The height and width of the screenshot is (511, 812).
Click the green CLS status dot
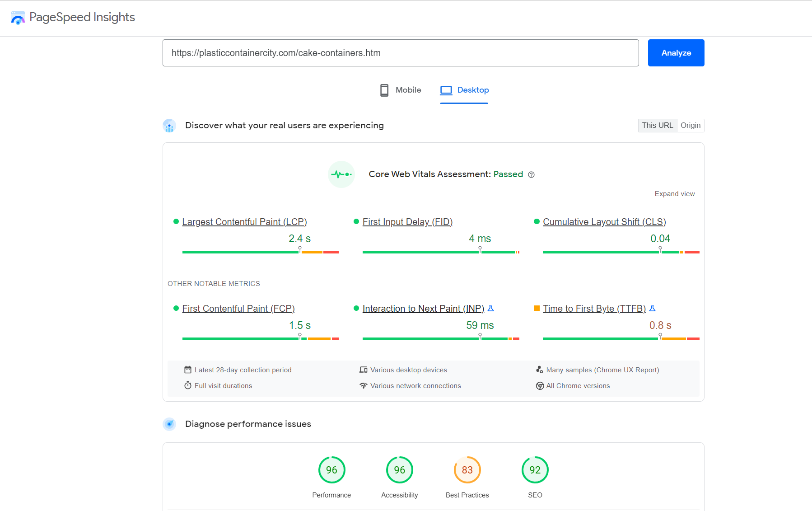(537, 221)
